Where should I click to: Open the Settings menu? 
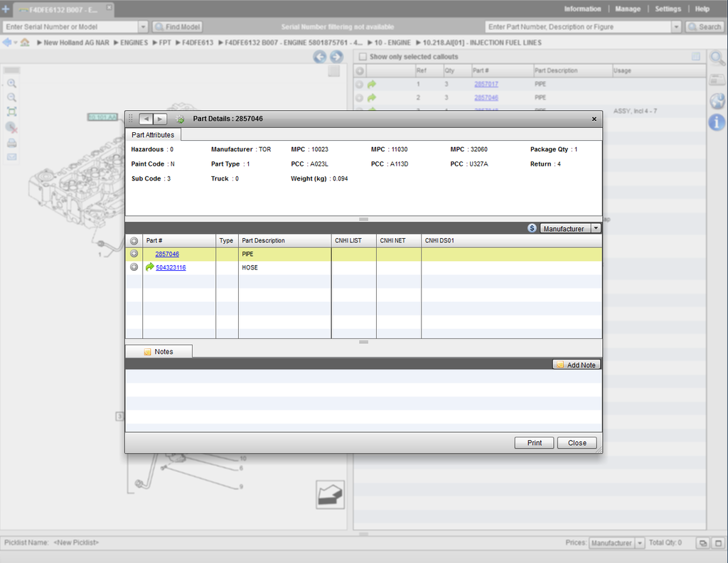[668, 9]
